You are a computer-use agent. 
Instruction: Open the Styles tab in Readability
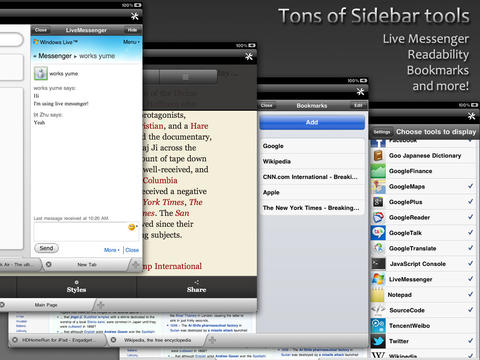point(76,287)
